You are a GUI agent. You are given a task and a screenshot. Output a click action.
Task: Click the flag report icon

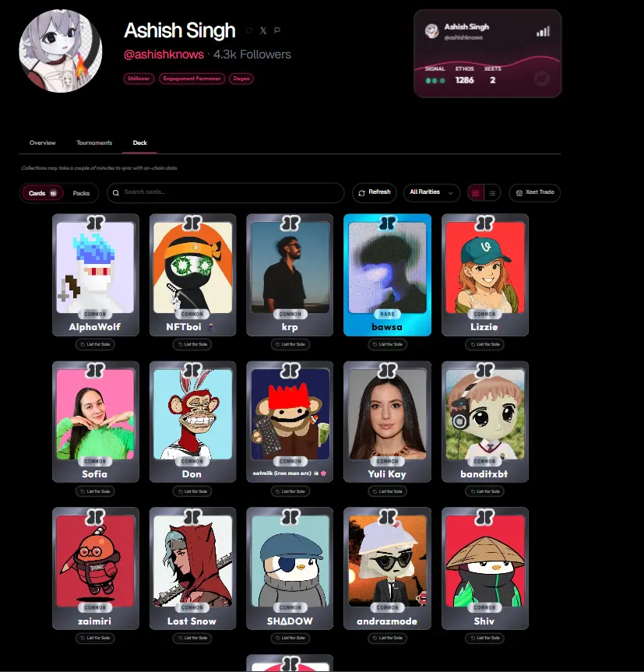[277, 30]
